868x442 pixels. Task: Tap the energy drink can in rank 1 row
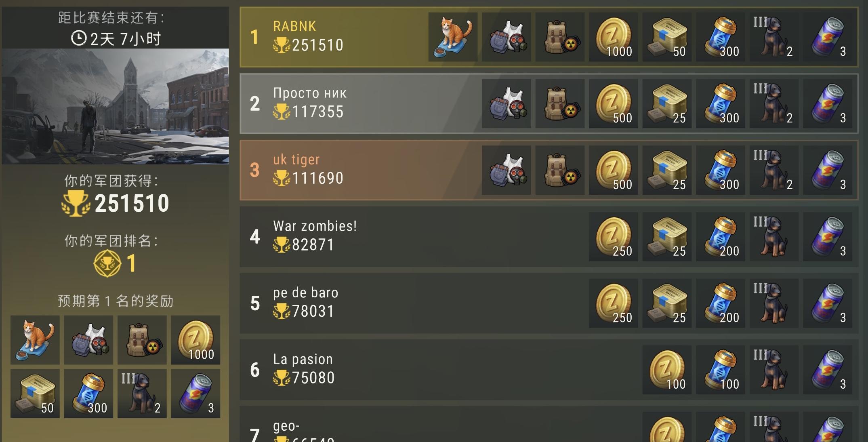(x=828, y=37)
